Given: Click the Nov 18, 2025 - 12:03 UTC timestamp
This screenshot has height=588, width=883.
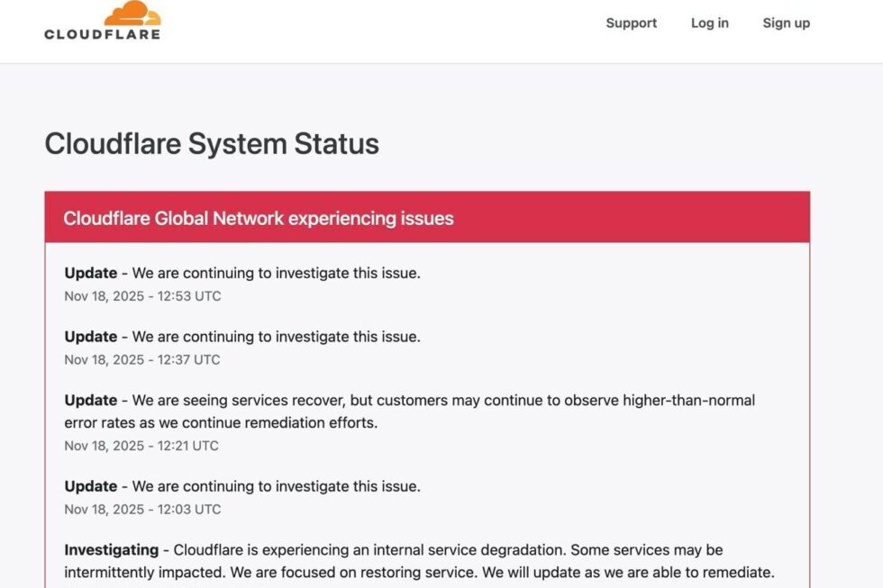Looking at the screenshot, I should (142, 509).
